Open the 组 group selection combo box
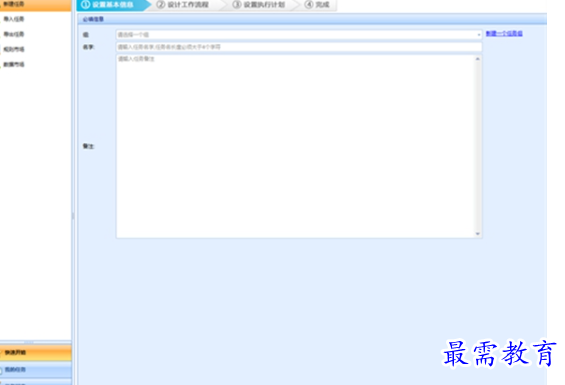The width and height of the screenshot is (565, 385). coord(299,35)
